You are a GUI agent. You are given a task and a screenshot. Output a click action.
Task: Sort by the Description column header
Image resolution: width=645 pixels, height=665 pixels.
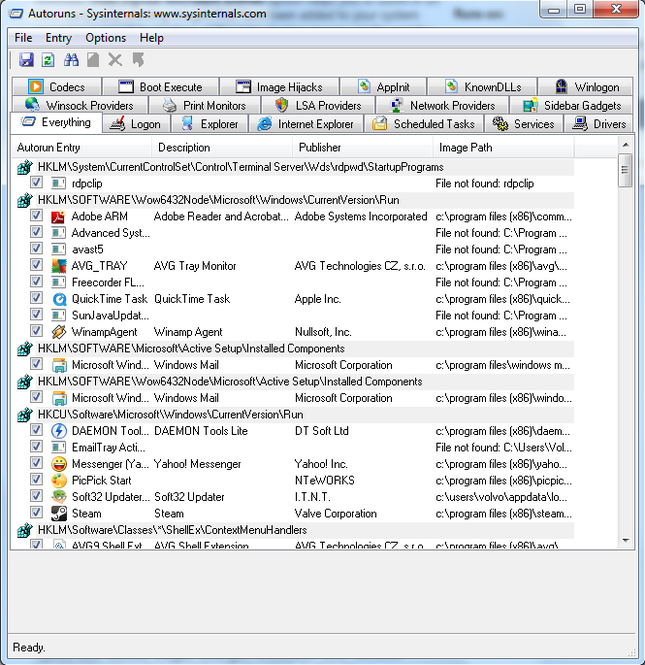(222, 148)
